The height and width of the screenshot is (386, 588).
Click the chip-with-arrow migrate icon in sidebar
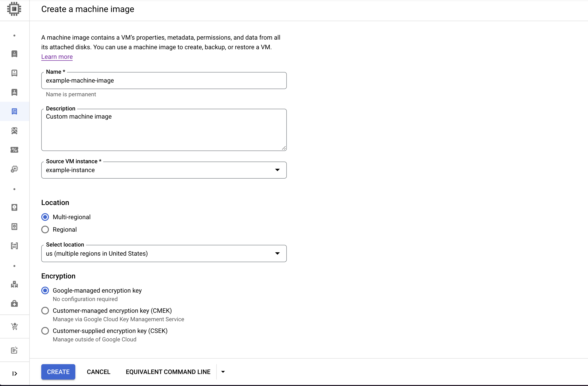click(x=14, y=169)
